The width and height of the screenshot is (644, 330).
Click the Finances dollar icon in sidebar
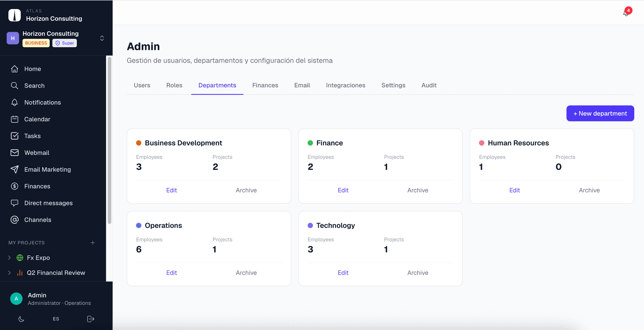[14, 186]
